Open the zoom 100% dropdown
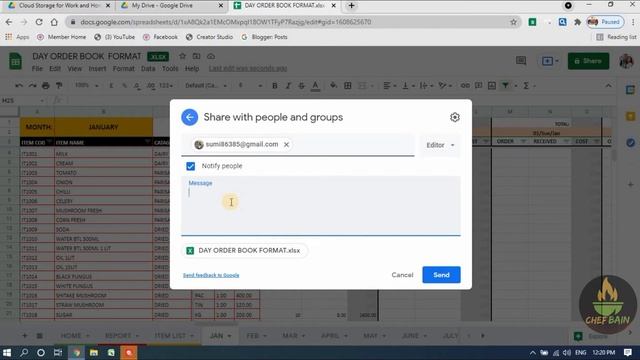The height and width of the screenshot is (360, 640). point(87,86)
